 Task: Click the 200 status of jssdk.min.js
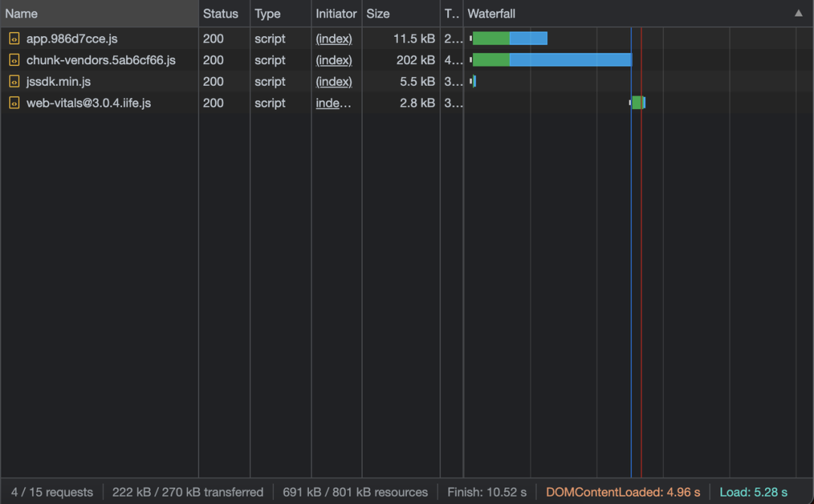point(213,81)
